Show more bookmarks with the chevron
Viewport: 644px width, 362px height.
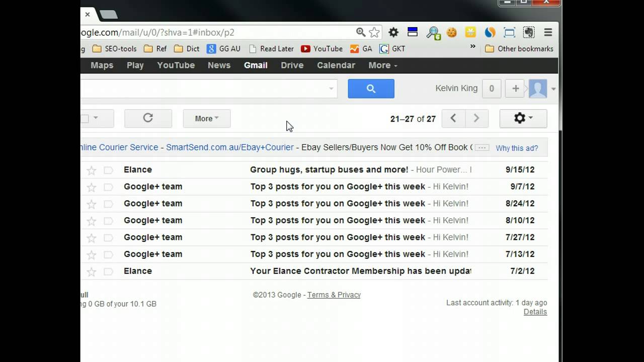(473, 46)
